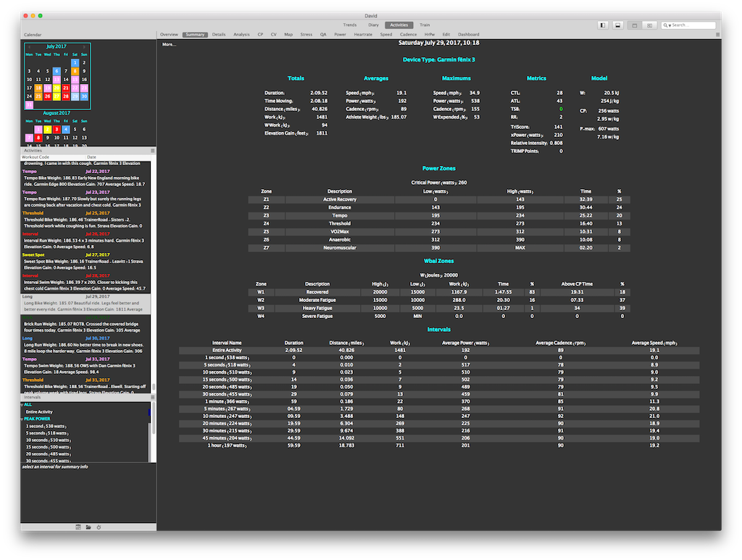Click the stopwatch icon in bottom bar

[99, 527]
